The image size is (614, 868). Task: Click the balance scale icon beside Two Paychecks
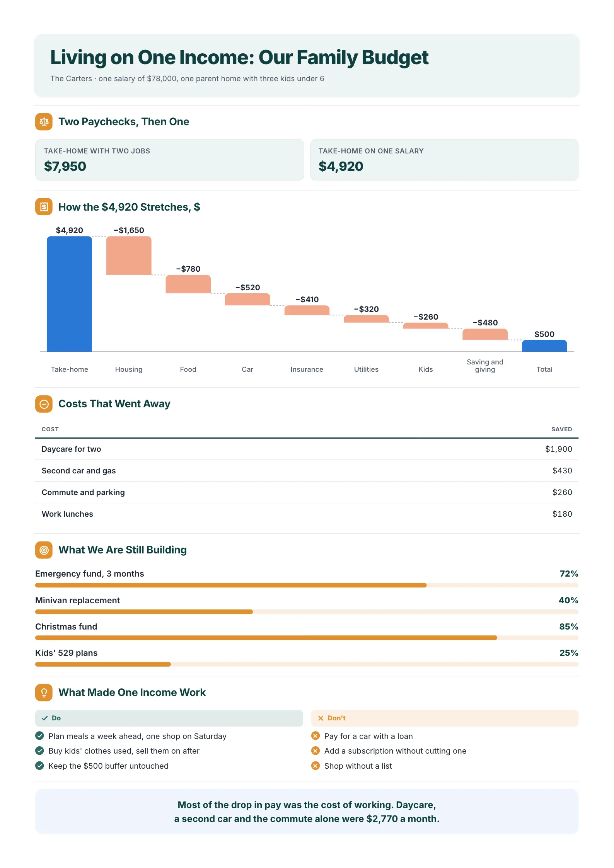pyautogui.click(x=44, y=122)
